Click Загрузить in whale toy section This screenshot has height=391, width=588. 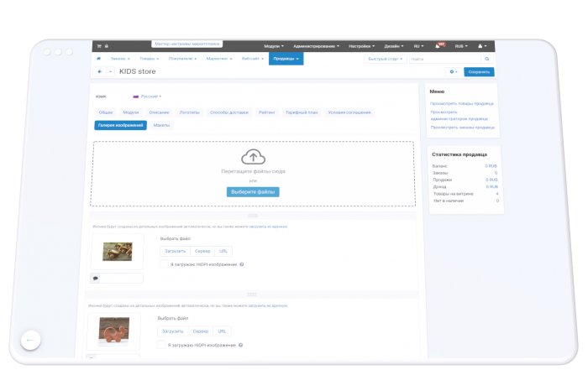[172, 331]
